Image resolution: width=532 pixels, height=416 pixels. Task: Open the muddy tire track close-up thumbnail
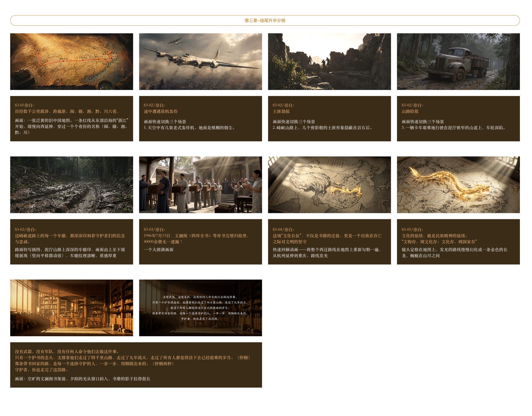click(x=72, y=185)
